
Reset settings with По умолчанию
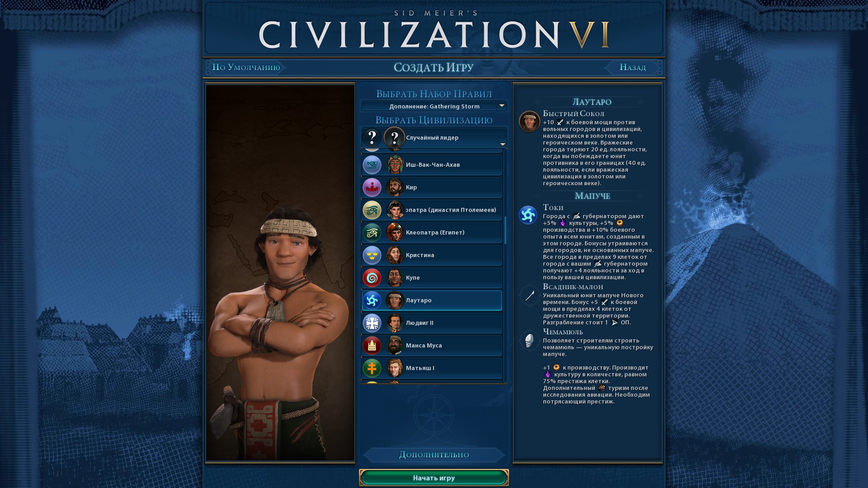point(246,67)
